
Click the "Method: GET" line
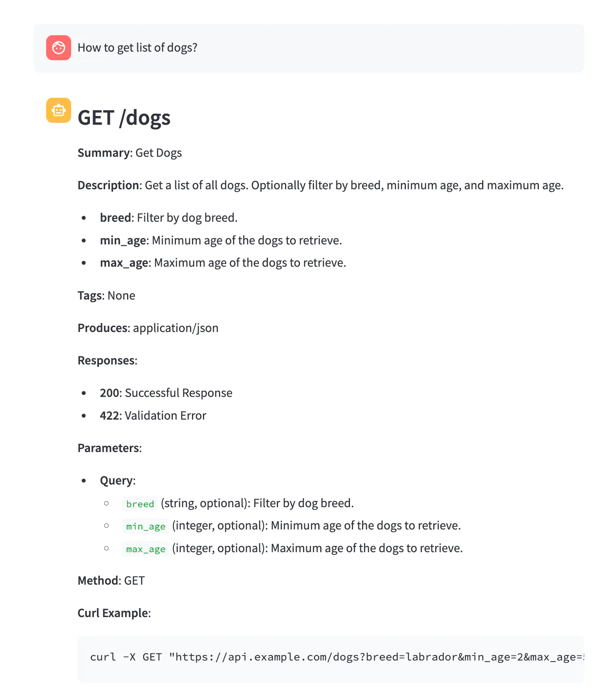coord(111,581)
